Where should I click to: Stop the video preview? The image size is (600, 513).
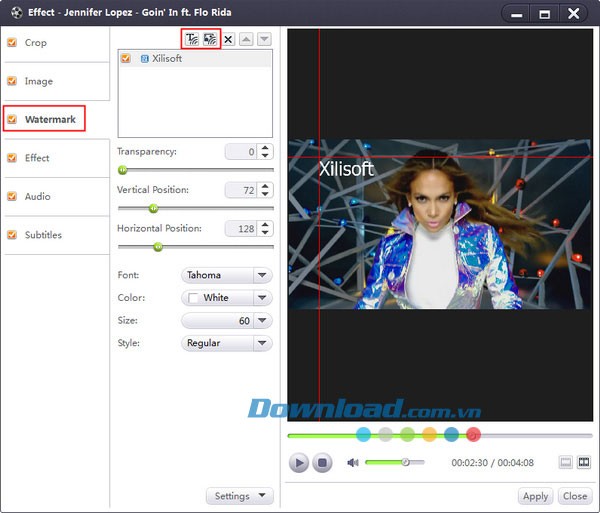point(322,463)
